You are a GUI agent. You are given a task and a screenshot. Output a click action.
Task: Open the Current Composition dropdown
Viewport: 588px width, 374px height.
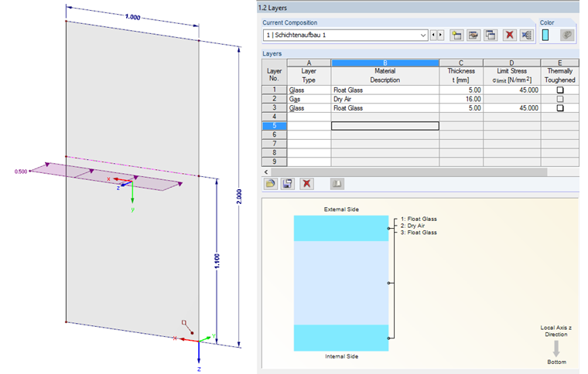pos(423,36)
